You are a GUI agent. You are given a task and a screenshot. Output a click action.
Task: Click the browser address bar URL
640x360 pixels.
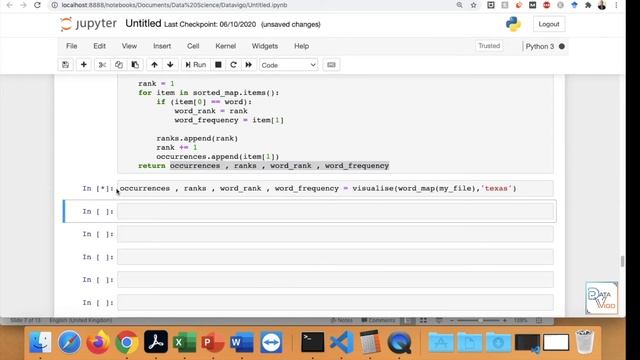(x=174, y=5)
